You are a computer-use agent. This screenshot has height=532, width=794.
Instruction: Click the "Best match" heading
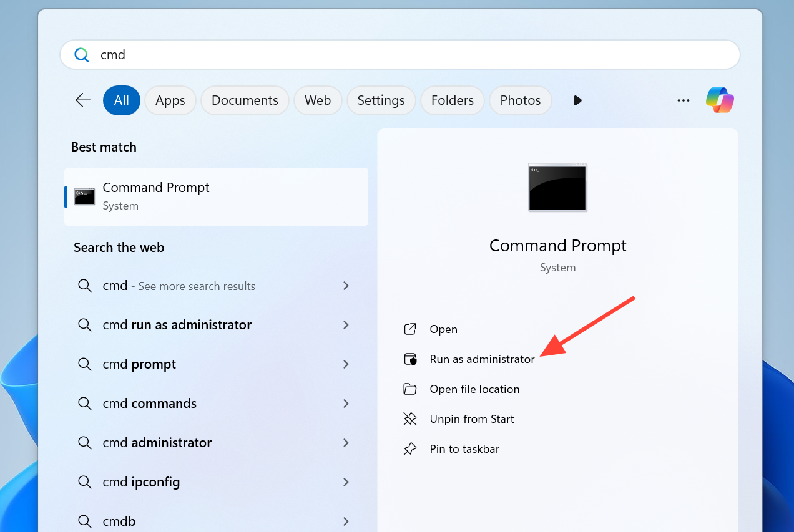[104, 147]
